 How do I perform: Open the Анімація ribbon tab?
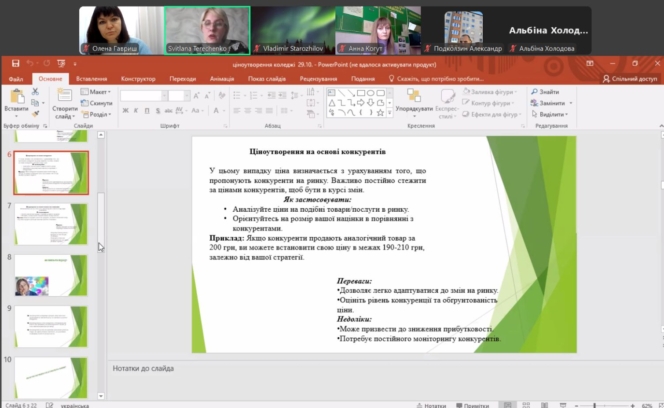(x=222, y=78)
